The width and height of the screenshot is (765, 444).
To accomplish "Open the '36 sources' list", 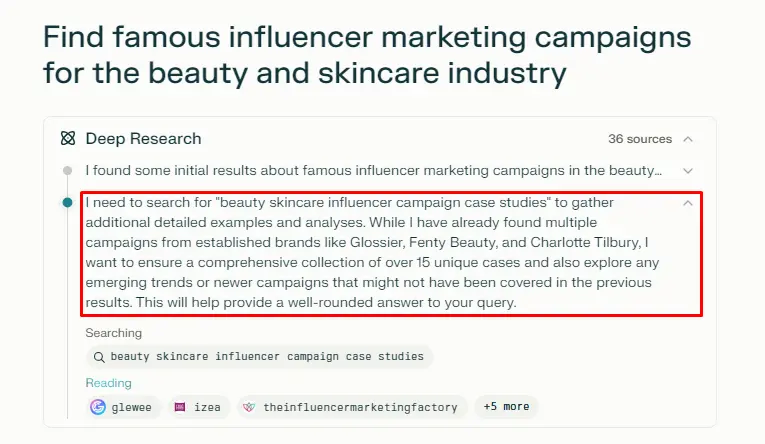I will coord(640,139).
